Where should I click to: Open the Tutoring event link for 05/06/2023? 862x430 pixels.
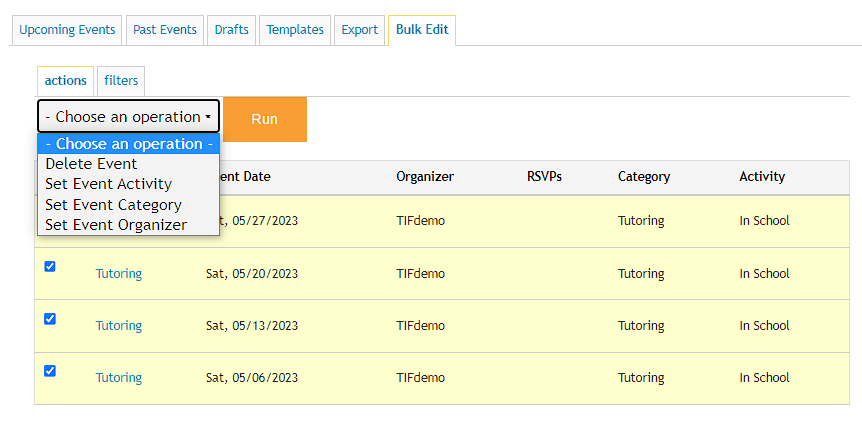(x=119, y=378)
